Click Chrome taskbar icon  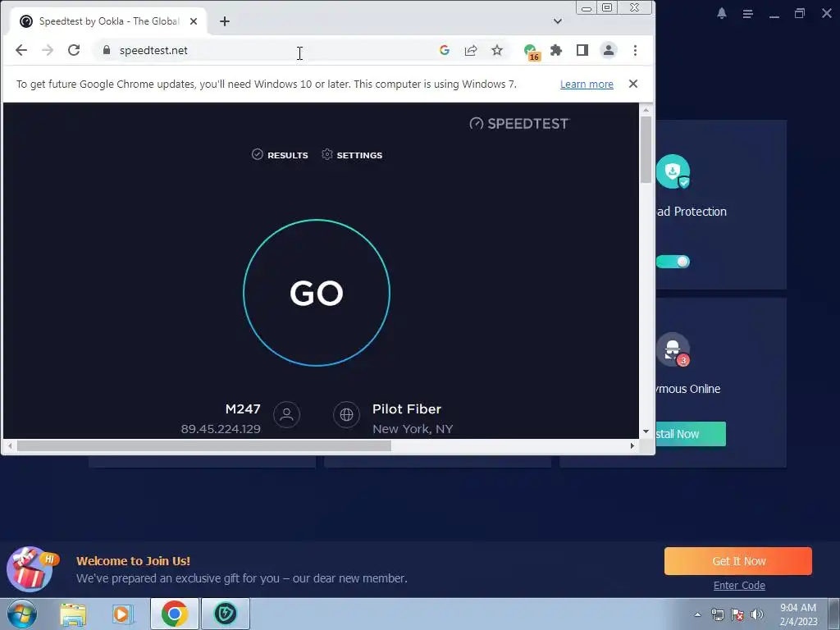click(x=175, y=614)
